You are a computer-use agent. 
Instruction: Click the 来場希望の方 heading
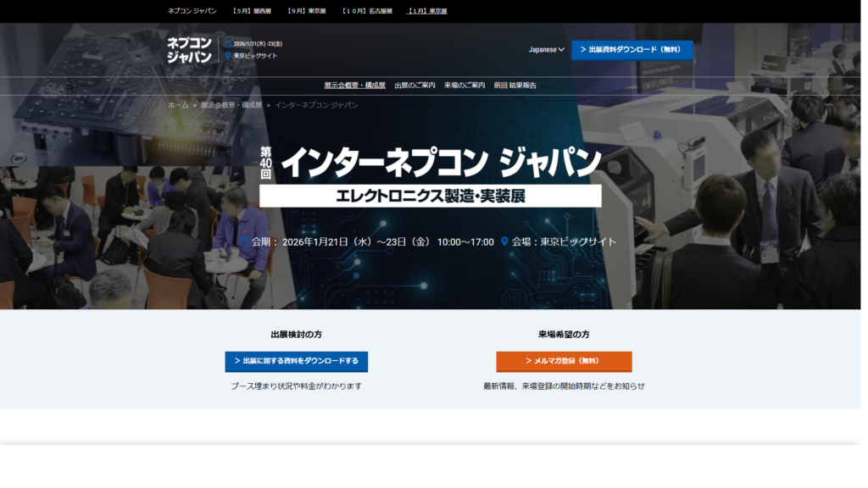pyautogui.click(x=564, y=335)
